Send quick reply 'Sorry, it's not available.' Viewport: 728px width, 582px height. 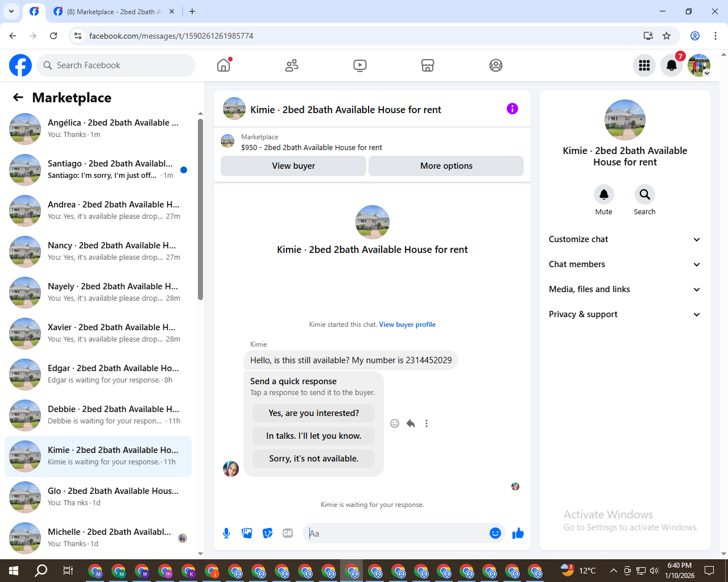(314, 459)
